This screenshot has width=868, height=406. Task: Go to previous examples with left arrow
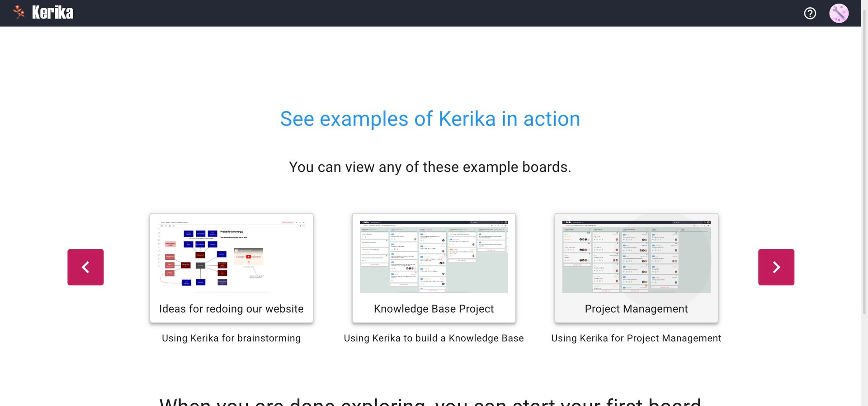point(85,267)
